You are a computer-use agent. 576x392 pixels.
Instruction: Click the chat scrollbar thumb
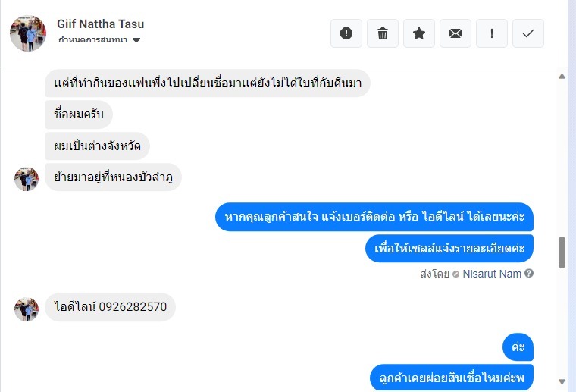(562, 252)
